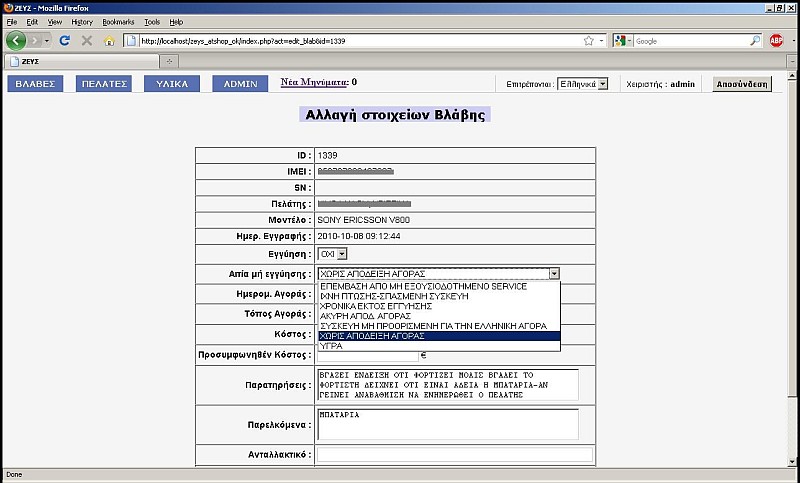Click the search magnifier icon
800x483 pixels.
coord(755,41)
